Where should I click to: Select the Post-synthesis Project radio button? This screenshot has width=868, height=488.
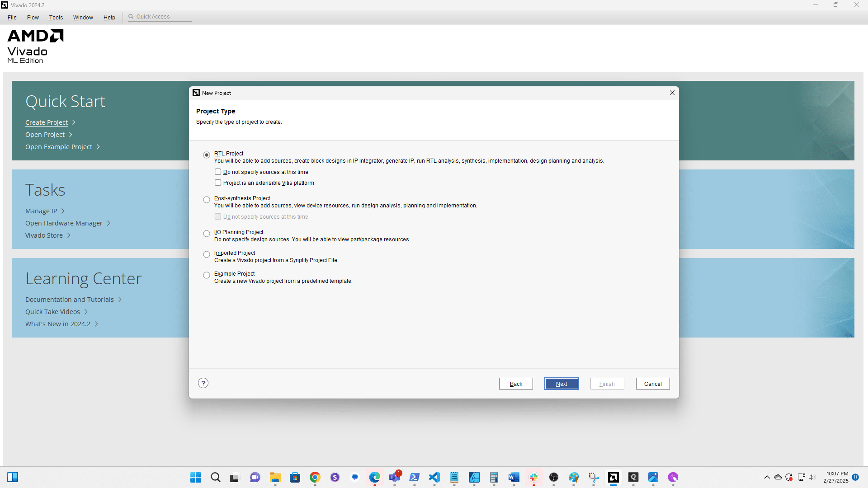pos(207,200)
